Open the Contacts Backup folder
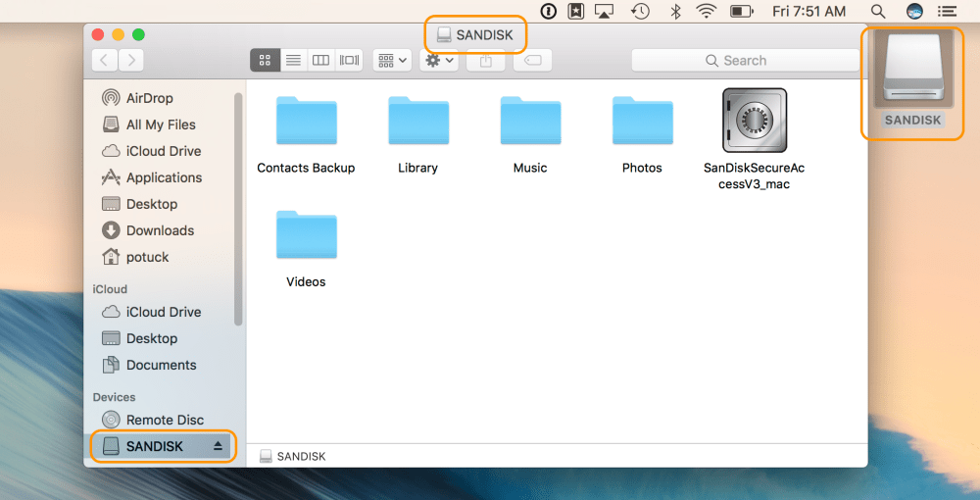Image resolution: width=980 pixels, height=500 pixels. coord(306,121)
